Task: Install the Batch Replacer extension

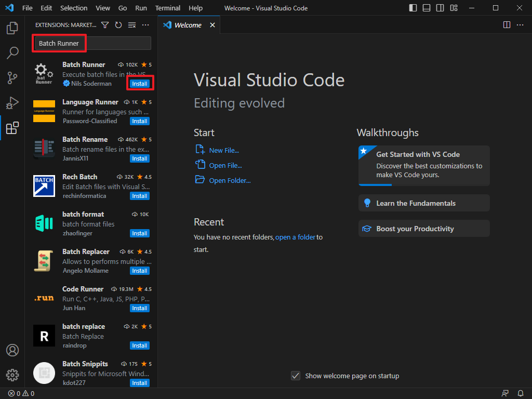Action: (140, 271)
